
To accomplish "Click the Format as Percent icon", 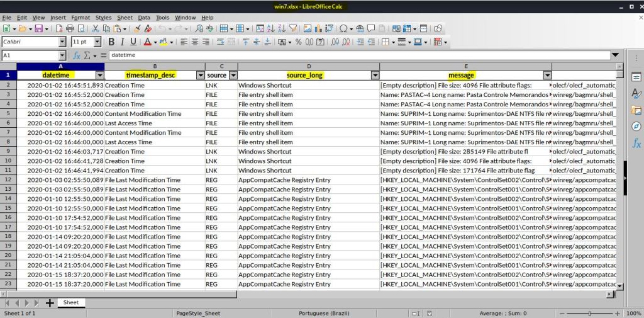I will coord(299,42).
